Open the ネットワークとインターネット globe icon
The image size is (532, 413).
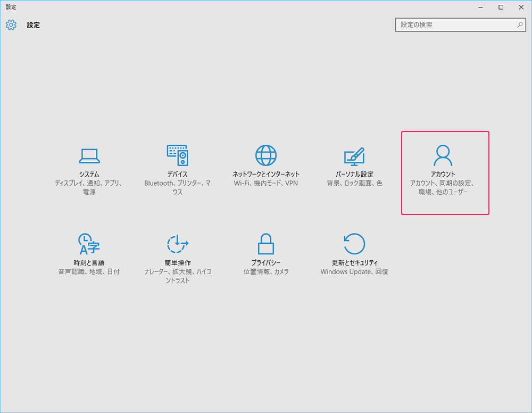point(265,155)
